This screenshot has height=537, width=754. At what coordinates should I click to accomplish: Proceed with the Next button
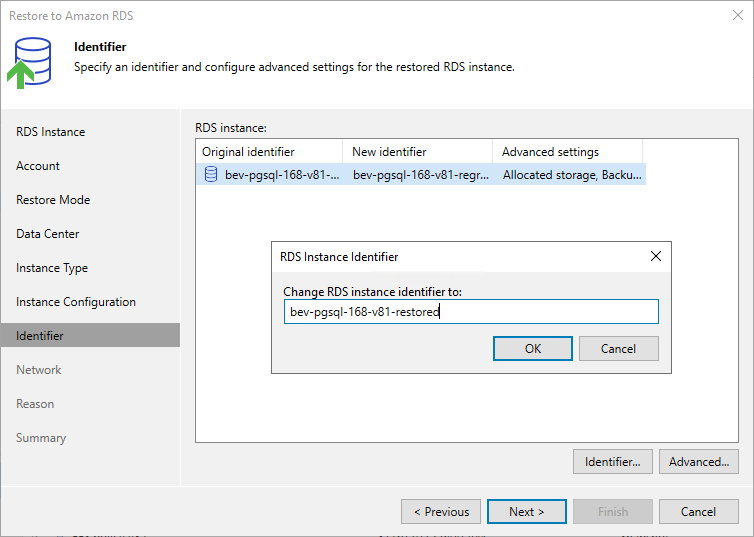point(527,512)
